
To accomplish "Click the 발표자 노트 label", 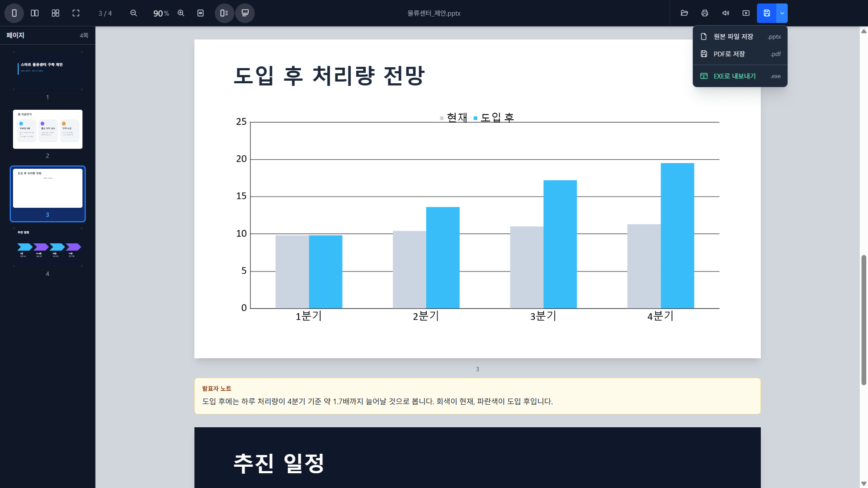I will (217, 389).
